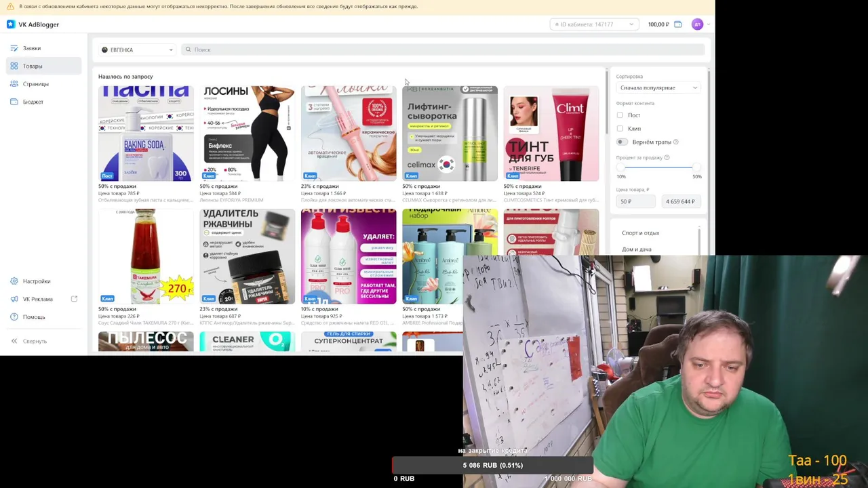868x488 pixels.
Task: Go to Бюджет section
Action: tap(45, 102)
